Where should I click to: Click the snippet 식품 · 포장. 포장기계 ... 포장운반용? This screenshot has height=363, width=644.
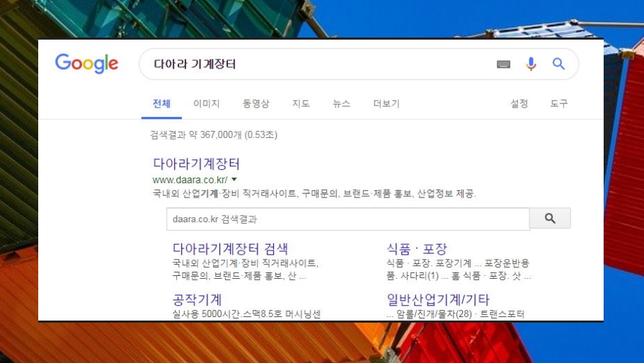(458, 263)
